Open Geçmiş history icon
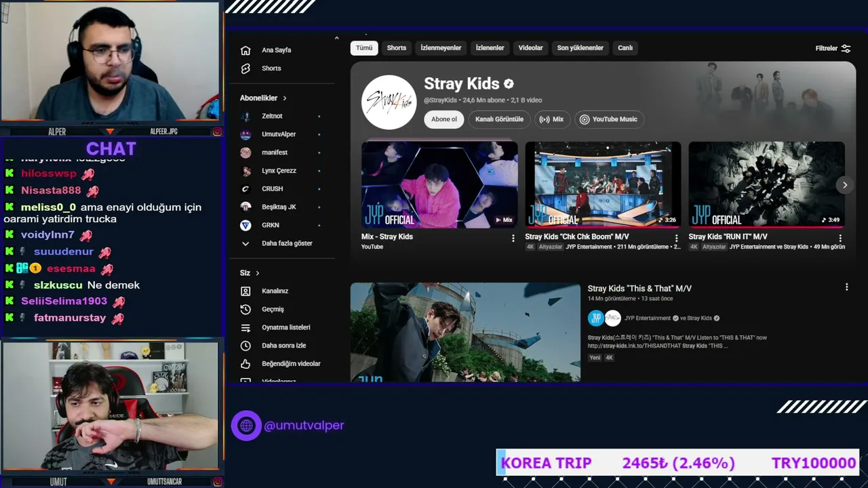 [245, 309]
